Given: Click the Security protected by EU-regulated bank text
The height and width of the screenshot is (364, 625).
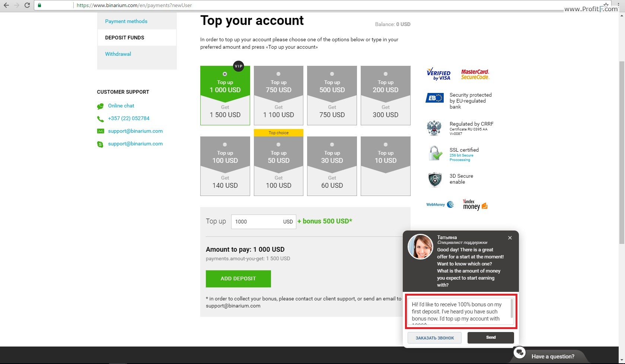Looking at the screenshot, I should point(471,101).
